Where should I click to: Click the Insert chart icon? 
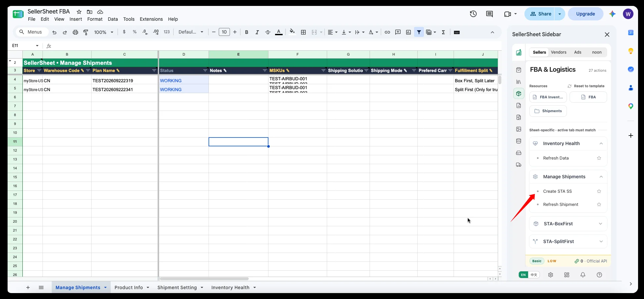point(408,32)
